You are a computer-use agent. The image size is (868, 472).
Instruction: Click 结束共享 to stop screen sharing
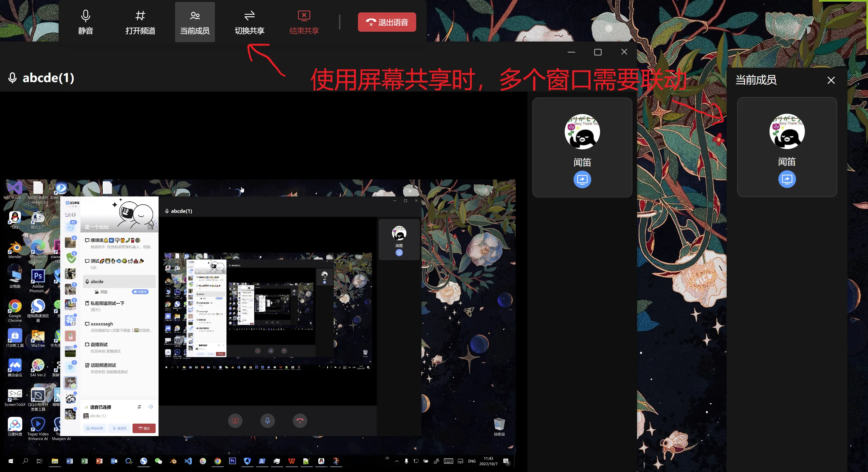pyautogui.click(x=304, y=22)
